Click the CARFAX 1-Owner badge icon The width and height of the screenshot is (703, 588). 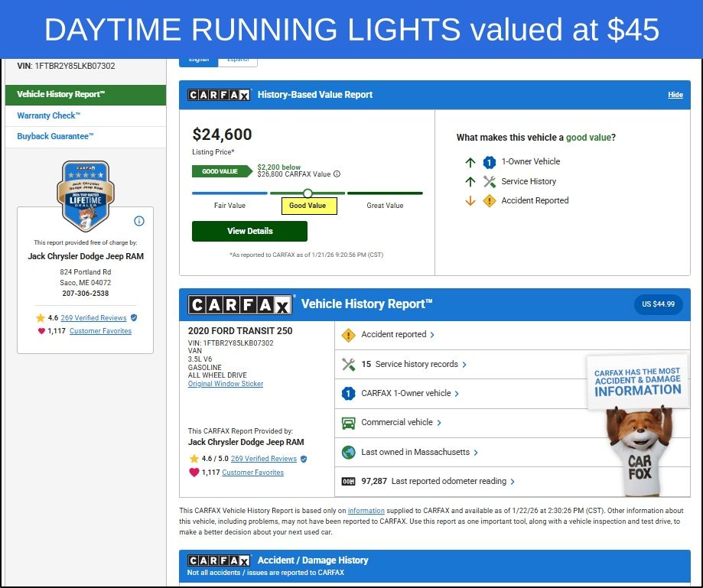pos(349,393)
